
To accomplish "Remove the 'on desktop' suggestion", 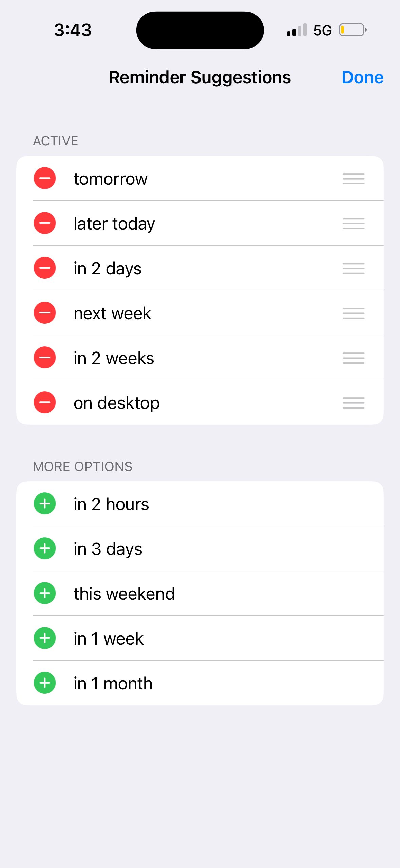I will point(45,402).
